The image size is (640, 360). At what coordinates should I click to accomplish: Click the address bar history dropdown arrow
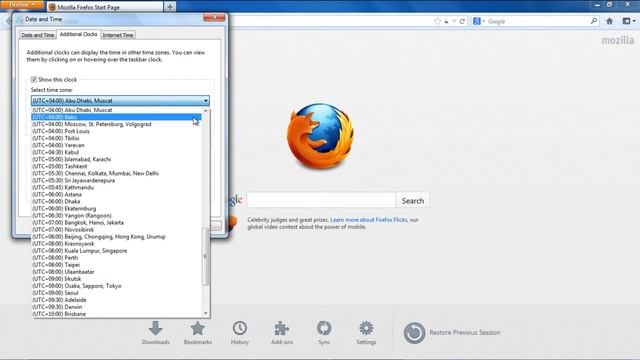[454, 21]
